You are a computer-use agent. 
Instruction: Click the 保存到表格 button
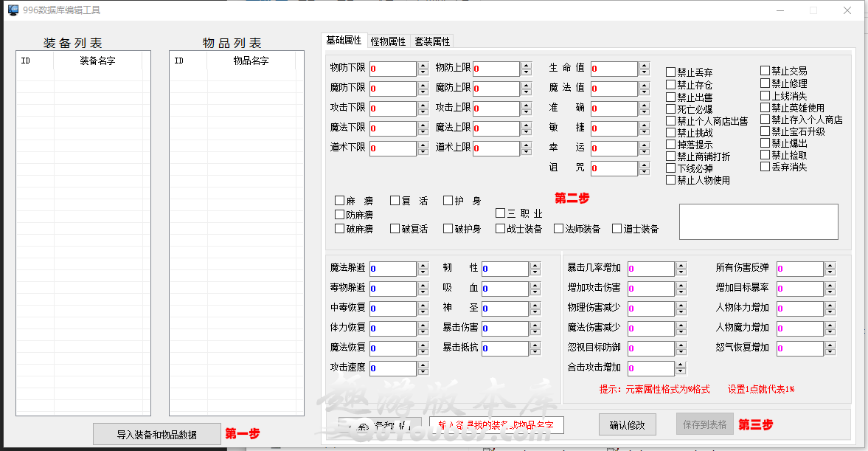[x=705, y=424]
